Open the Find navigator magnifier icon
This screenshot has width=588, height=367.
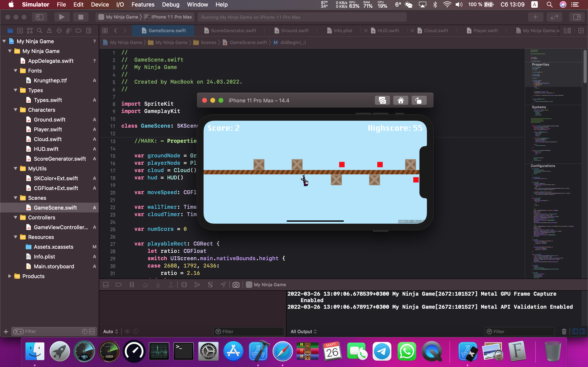39,31
